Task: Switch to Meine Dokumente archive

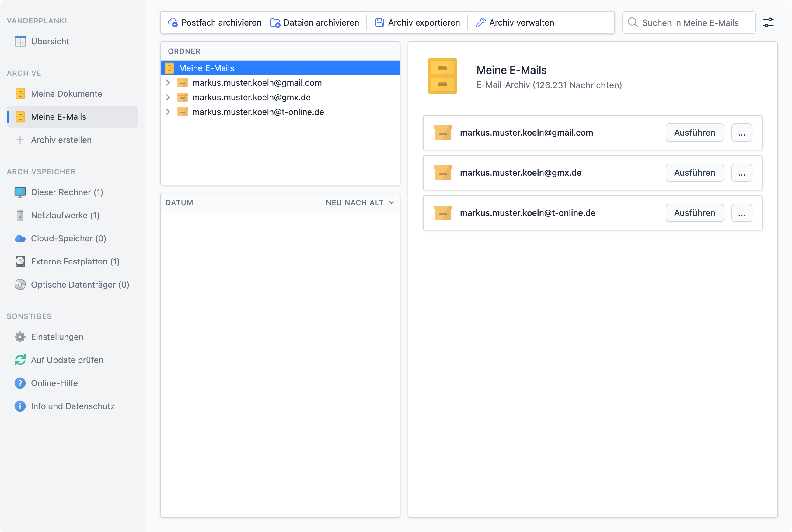Action: [x=66, y=94]
